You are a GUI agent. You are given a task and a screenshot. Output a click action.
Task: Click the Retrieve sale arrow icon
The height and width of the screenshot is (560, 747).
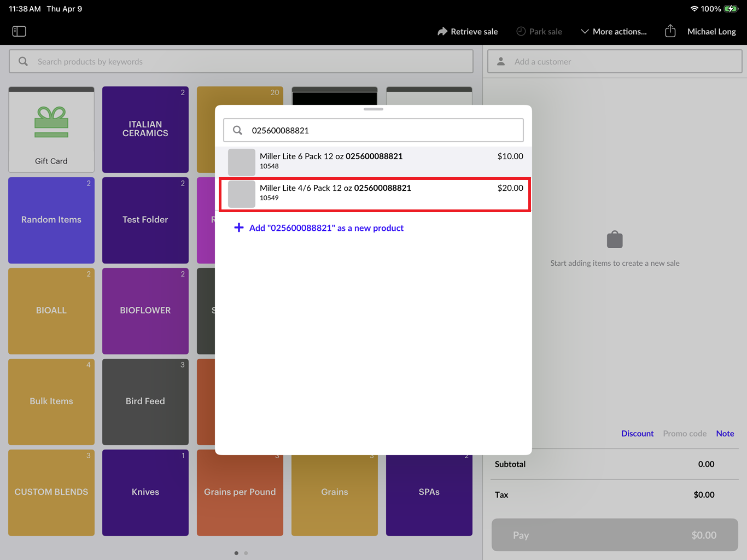[x=442, y=32]
